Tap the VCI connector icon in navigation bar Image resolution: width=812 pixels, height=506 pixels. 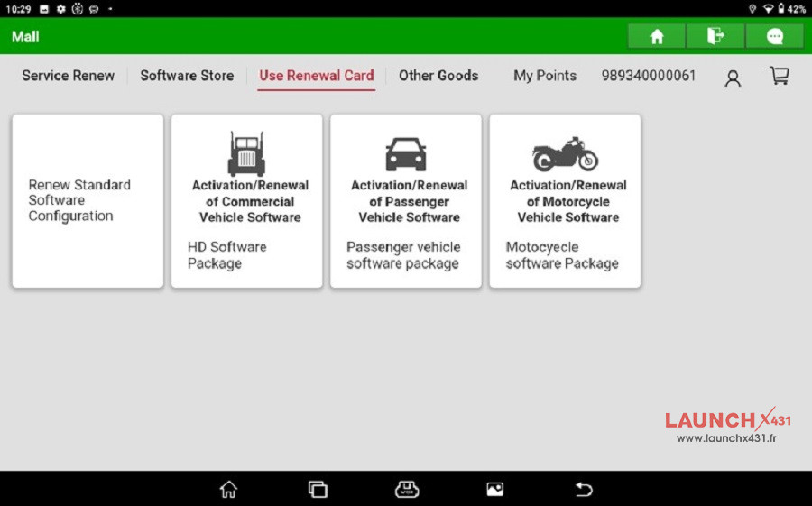(407, 489)
